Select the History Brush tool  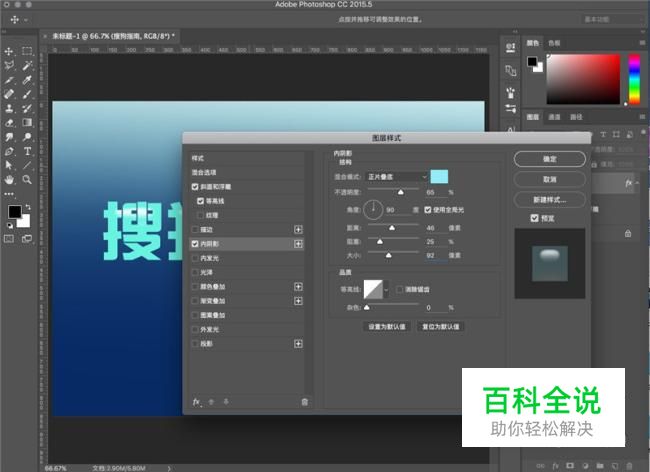27,109
